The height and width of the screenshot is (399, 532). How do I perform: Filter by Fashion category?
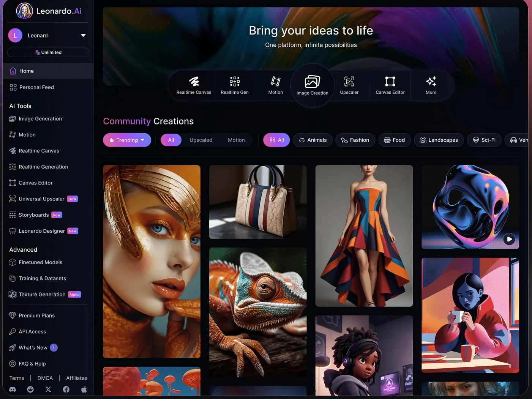click(x=355, y=140)
